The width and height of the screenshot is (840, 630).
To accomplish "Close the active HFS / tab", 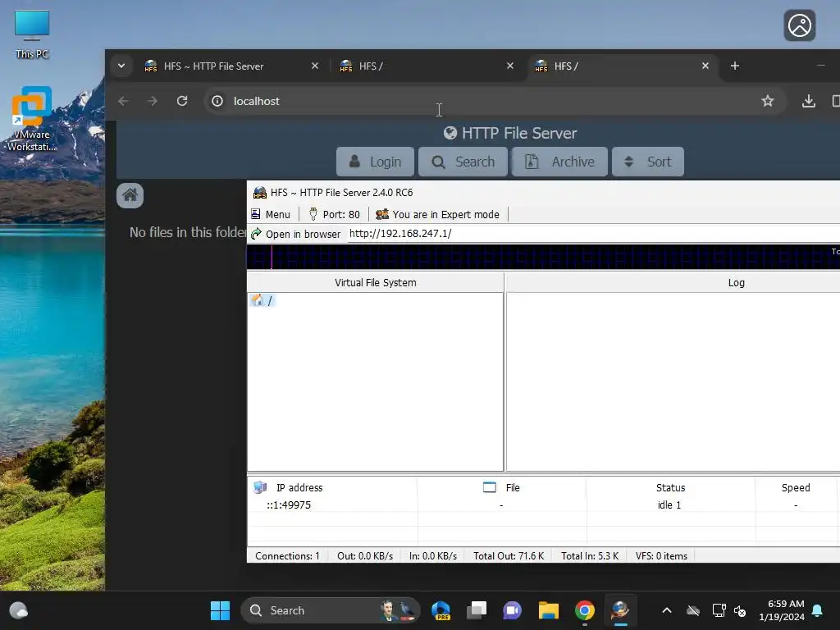I will [705, 66].
